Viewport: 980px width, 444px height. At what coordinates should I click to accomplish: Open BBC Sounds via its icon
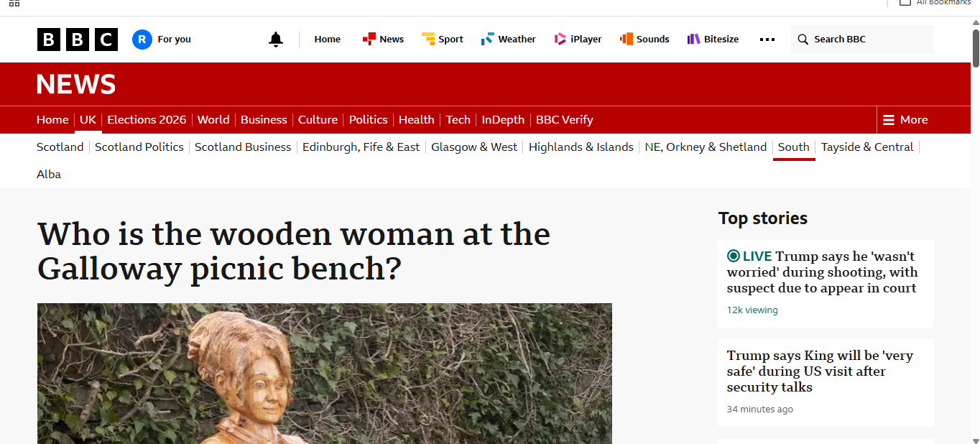(x=624, y=39)
